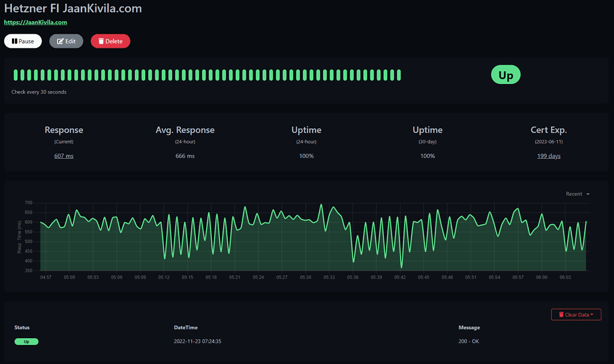
Task: Click the 05:30 label on chart axis
Action: (x=305, y=278)
